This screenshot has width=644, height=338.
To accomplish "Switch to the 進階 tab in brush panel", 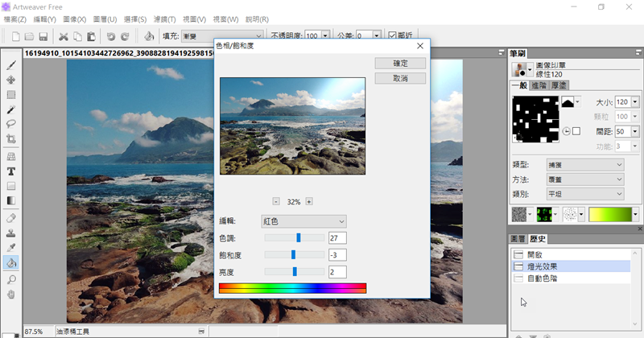I will coord(539,85).
